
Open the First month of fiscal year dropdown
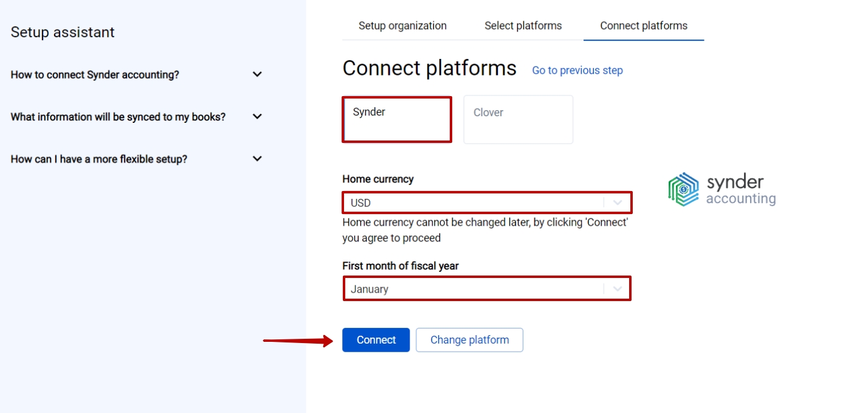click(487, 289)
